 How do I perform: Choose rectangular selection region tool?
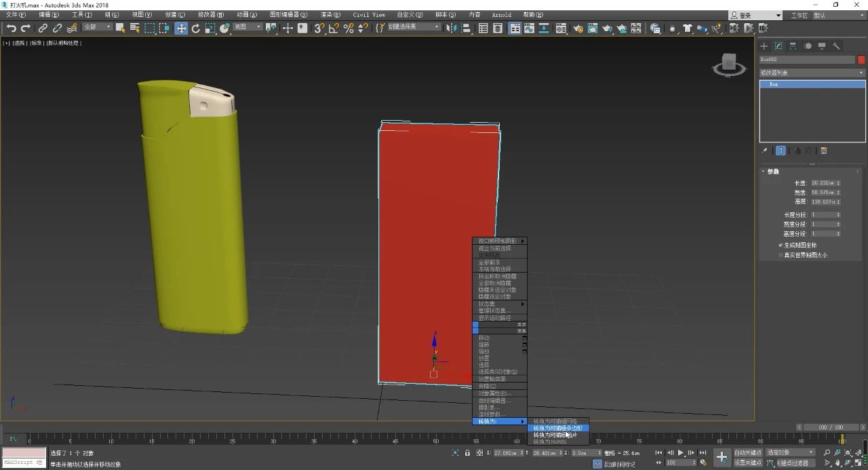(149, 28)
